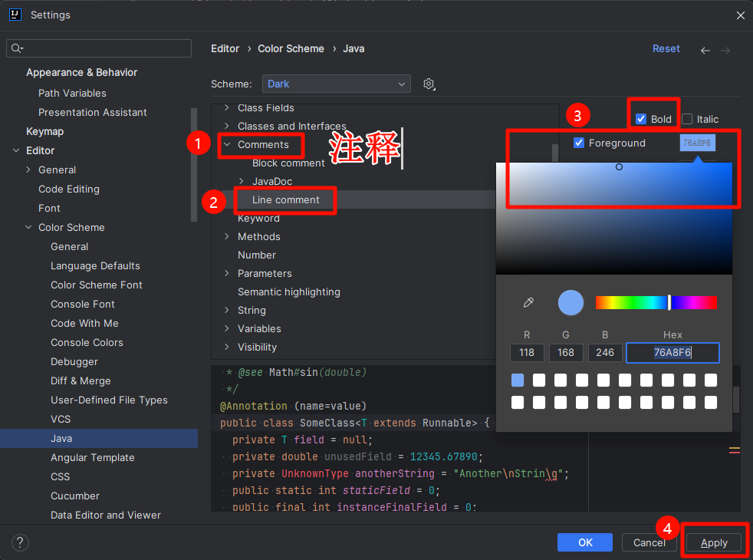Open Presentation Assistant page
This screenshot has height=560, width=753.
pyautogui.click(x=93, y=113)
